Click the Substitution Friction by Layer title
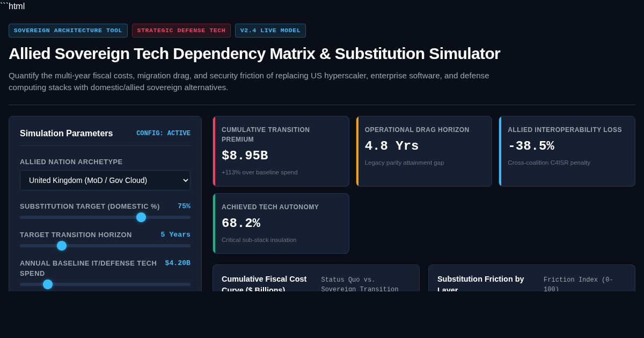Image resolution: width=644 pixels, height=338 pixels. click(x=481, y=283)
